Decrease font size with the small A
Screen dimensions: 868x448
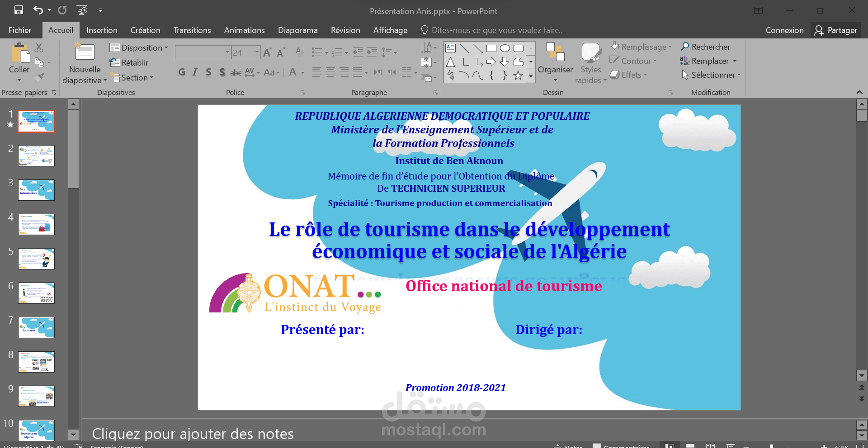(281, 52)
